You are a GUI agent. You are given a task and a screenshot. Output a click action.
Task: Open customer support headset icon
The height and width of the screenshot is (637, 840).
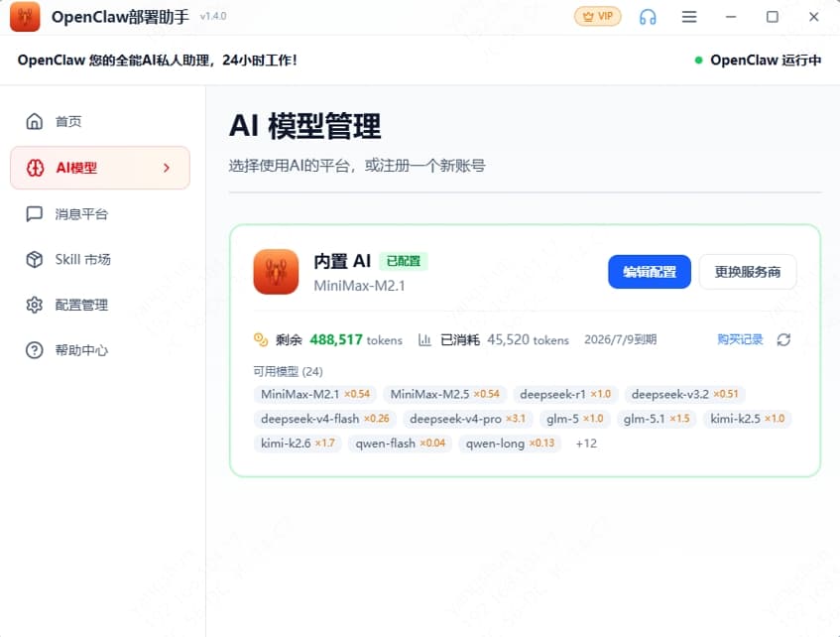pos(648,17)
